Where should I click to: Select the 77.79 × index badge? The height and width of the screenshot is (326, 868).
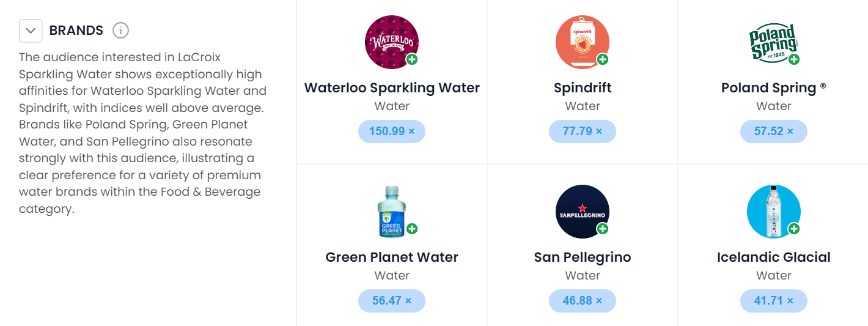point(583,132)
